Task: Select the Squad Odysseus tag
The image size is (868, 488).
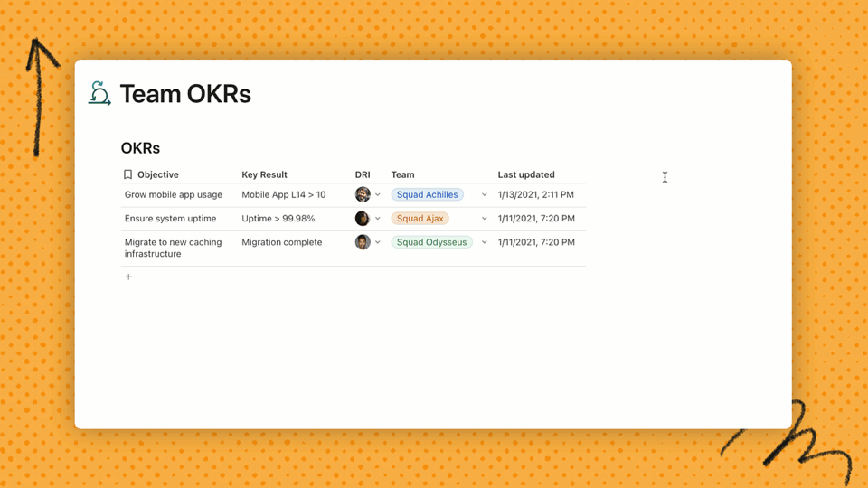Action: [x=432, y=242]
